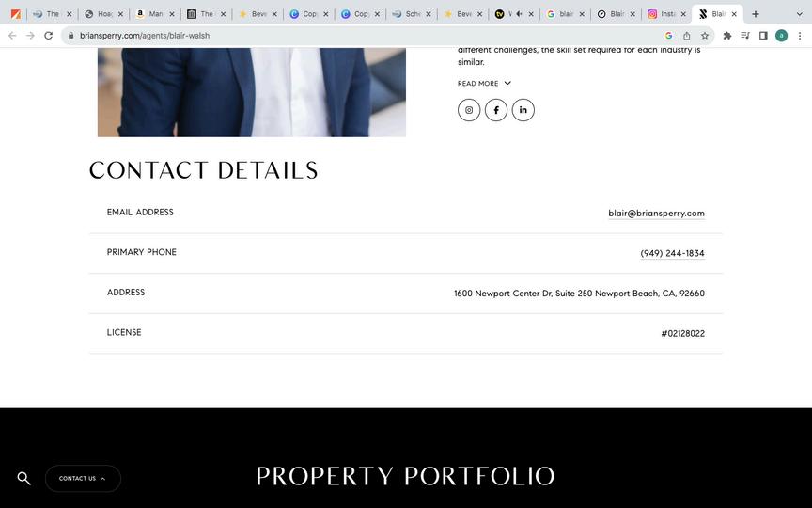The image size is (812, 508).
Task: Open Chrome extensions puzzle icon
Action: 727,36
